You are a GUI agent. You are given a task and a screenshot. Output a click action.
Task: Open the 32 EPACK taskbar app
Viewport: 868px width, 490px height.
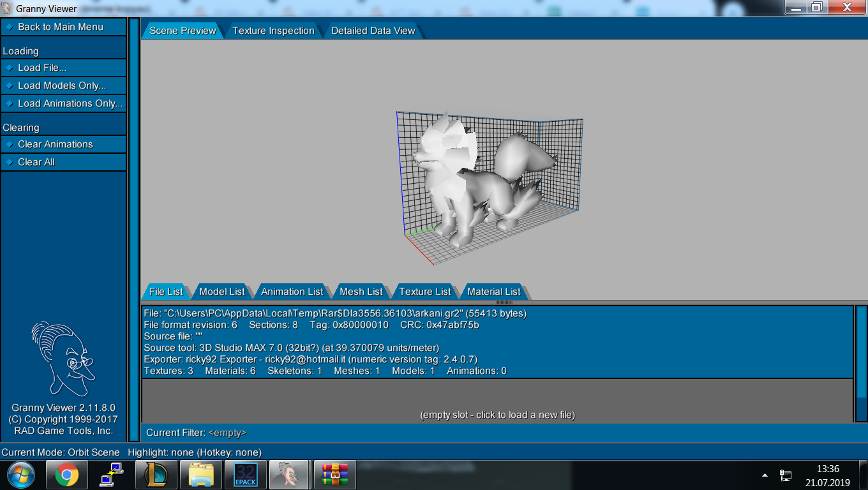245,475
